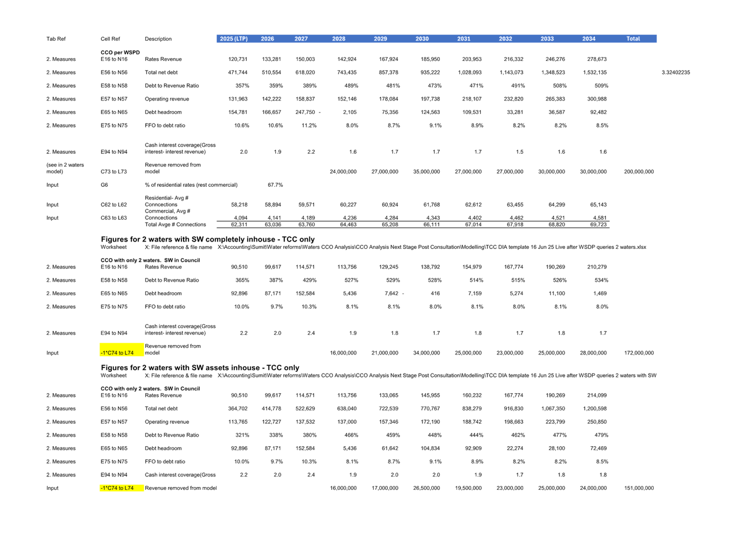Select the 2034 year header cell
The height and width of the screenshot is (534, 756).
(x=589, y=39)
